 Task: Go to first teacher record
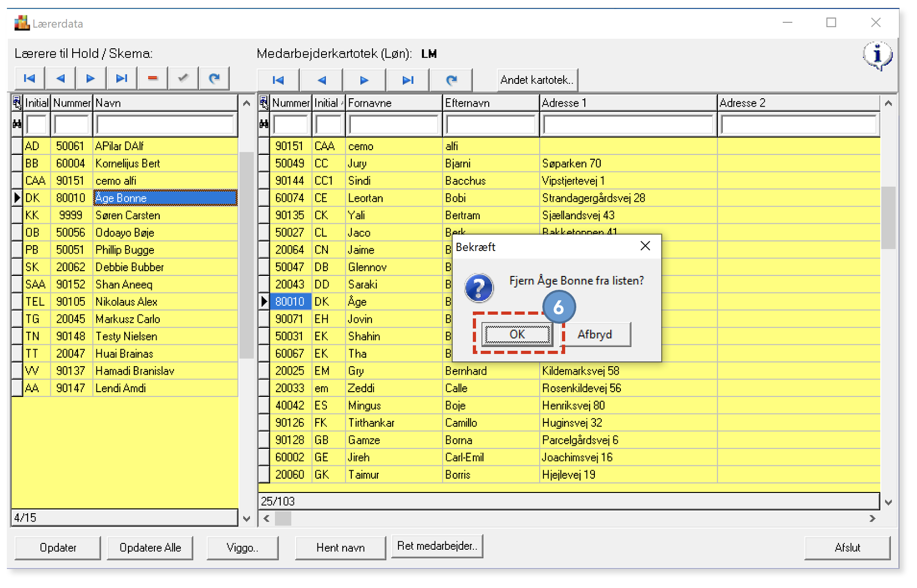29,79
